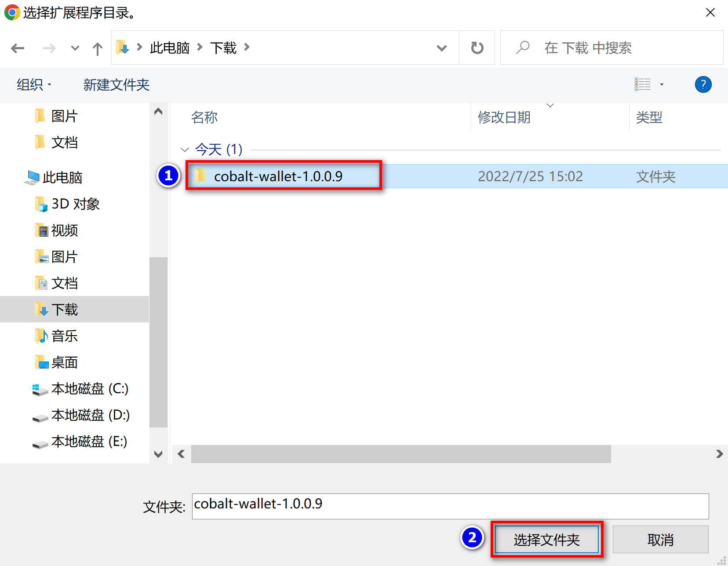Screen dimensions: 728x566
Task: Open the recent locations dropdown arrow
Action: (x=75, y=48)
